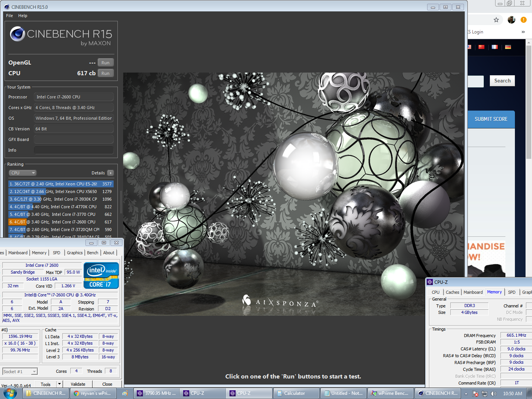Open Mainboard tab in right CPU-Z window
Image resolution: width=532 pixels, height=399 pixels.
tap(473, 292)
